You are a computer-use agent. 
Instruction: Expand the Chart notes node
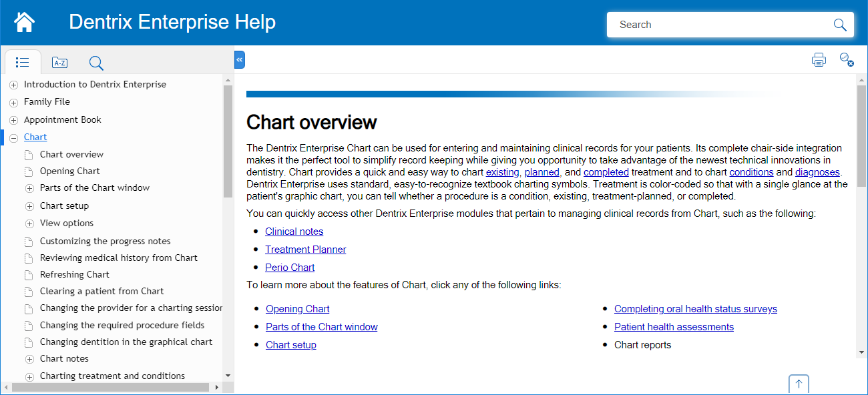pyautogui.click(x=29, y=360)
